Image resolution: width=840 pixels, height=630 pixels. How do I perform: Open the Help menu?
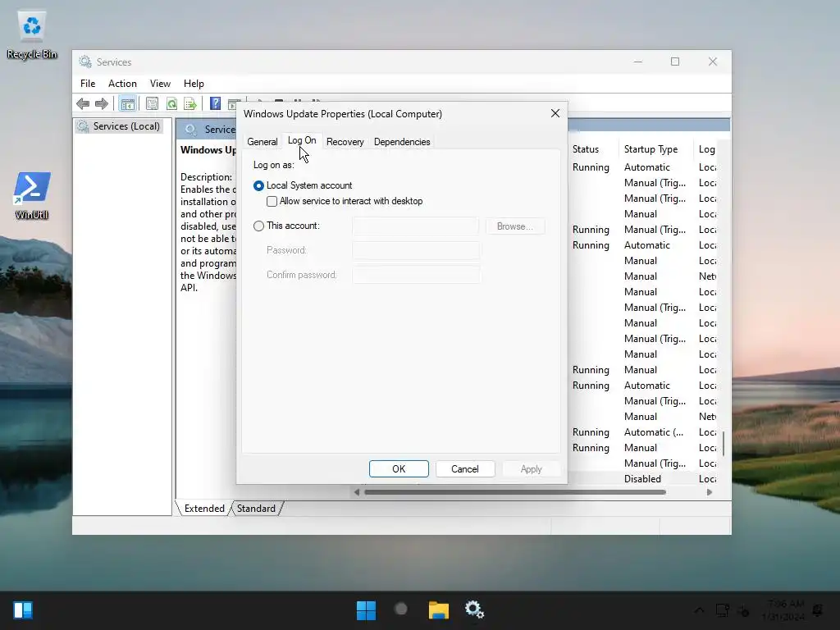pos(194,84)
